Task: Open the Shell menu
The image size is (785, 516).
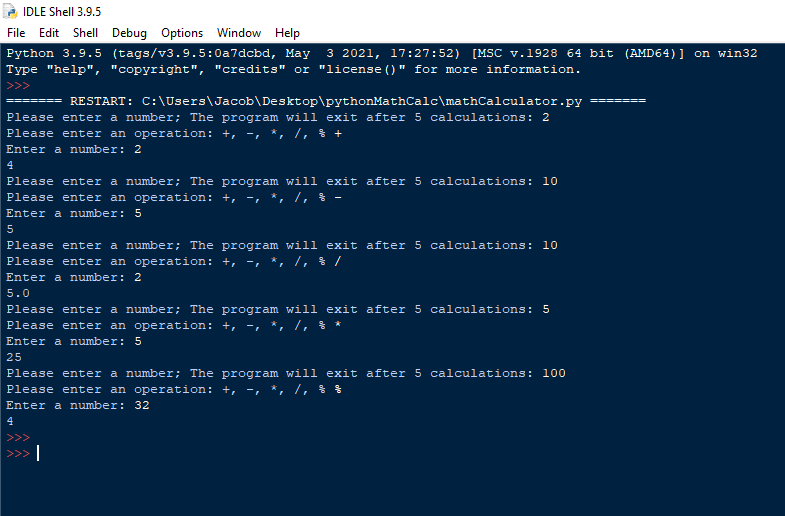Action: (x=85, y=33)
